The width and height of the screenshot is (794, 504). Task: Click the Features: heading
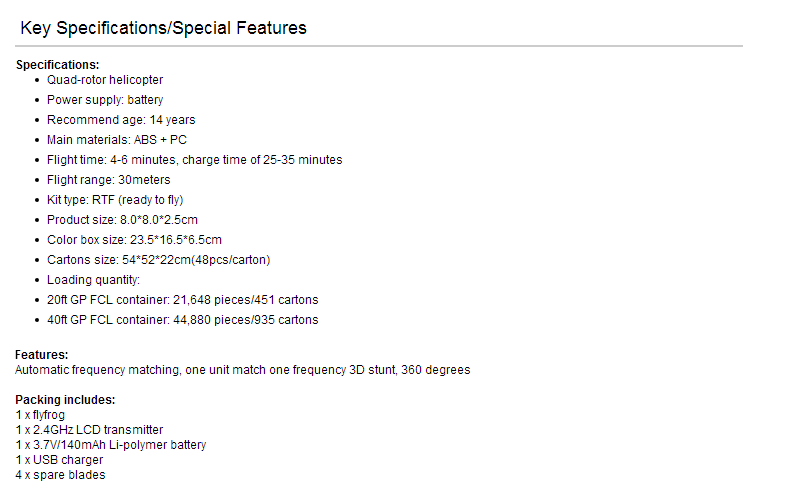[42, 355]
